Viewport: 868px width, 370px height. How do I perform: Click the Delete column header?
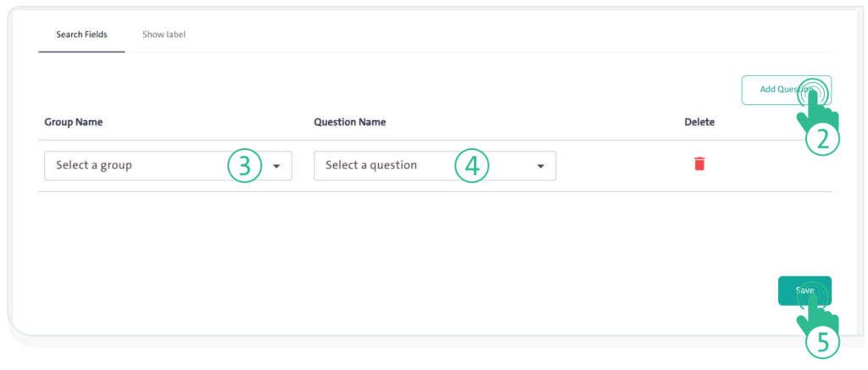pyautogui.click(x=699, y=122)
